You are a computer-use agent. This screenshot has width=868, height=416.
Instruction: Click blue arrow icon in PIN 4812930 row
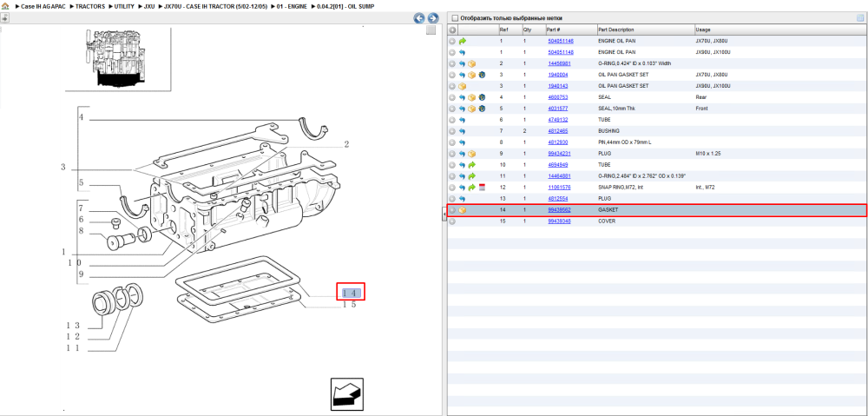[463, 142]
